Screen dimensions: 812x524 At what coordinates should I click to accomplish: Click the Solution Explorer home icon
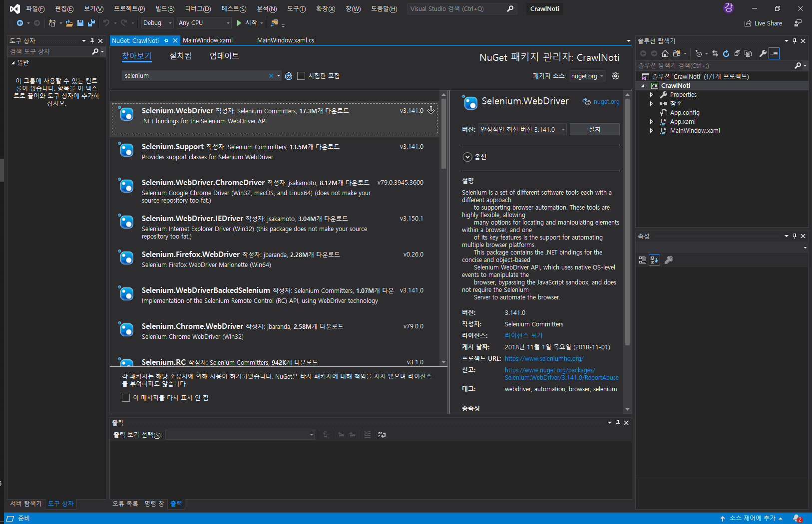pyautogui.click(x=665, y=53)
